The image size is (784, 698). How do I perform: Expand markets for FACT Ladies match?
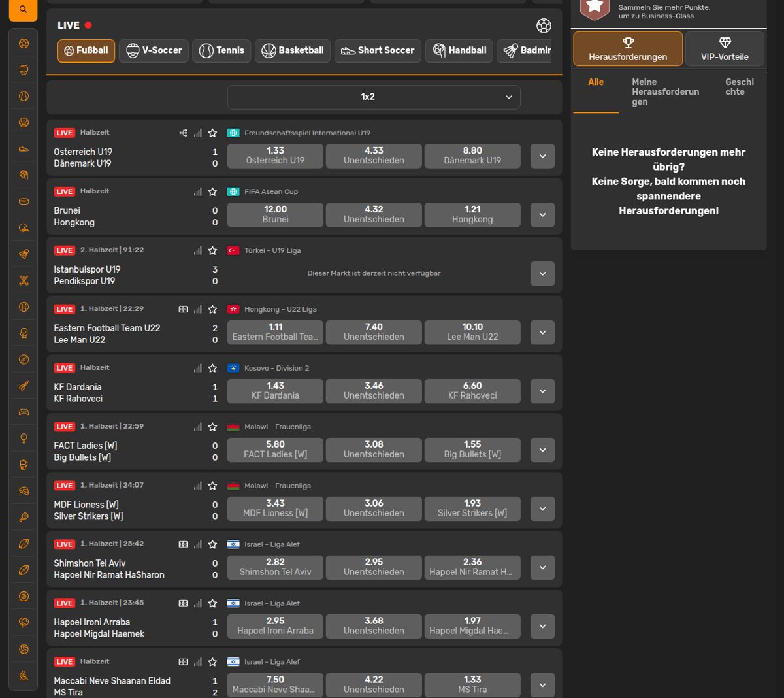coord(542,450)
